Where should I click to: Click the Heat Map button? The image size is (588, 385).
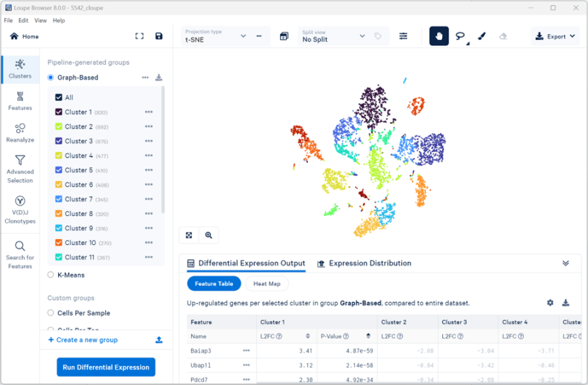pyautogui.click(x=266, y=283)
